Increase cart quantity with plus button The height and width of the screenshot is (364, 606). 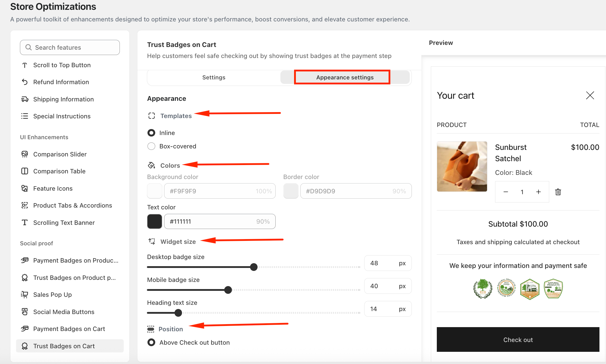[x=539, y=192]
